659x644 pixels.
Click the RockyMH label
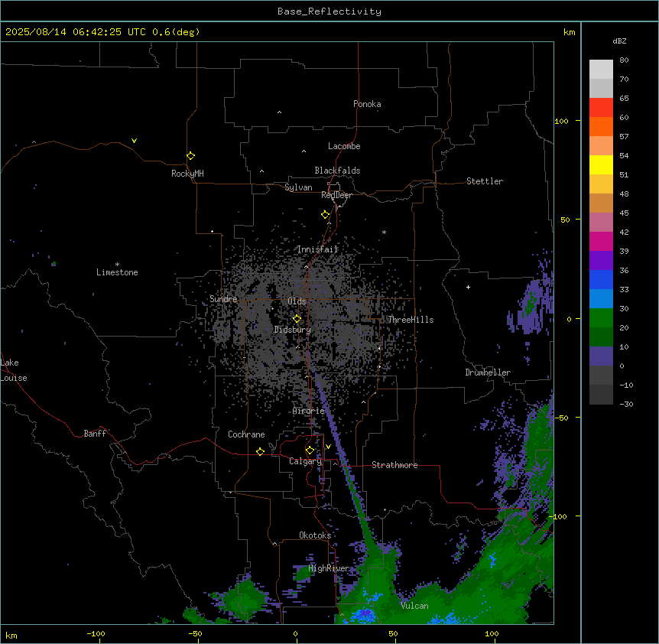(x=187, y=174)
